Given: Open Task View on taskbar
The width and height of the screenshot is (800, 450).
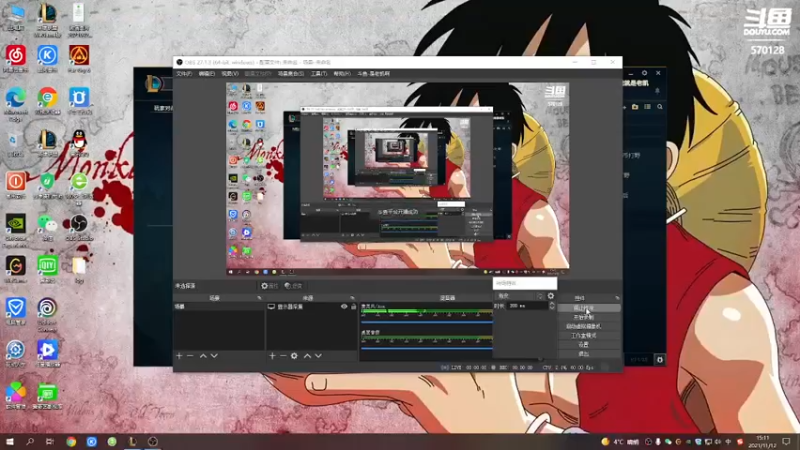Looking at the screenshot, I should coord(50,441).
